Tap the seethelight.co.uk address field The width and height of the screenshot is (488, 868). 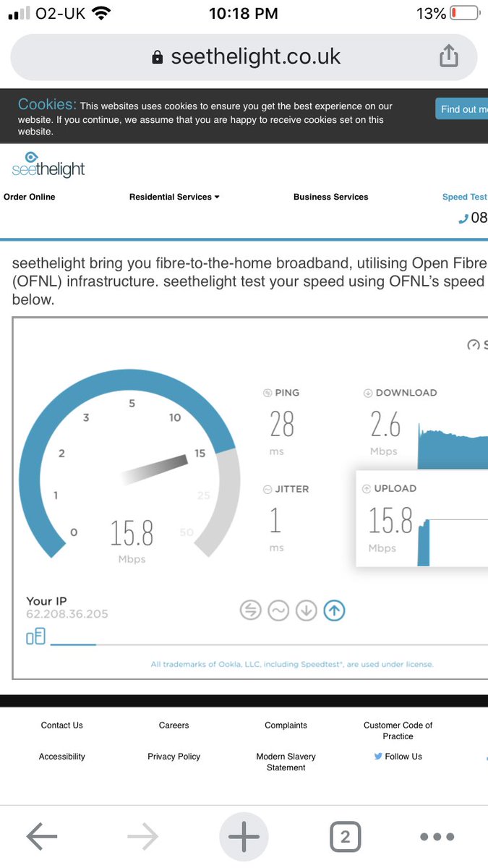point(244,57)
